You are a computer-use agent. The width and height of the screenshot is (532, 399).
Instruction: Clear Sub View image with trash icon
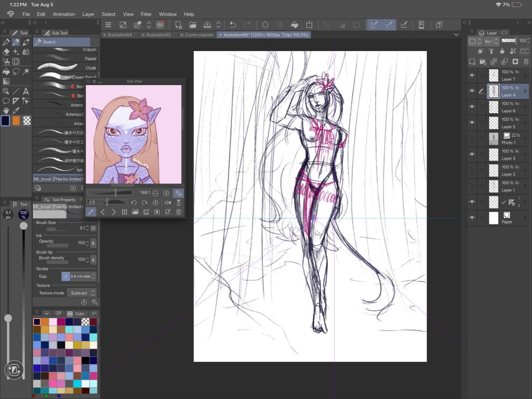(x=178, y=212)
